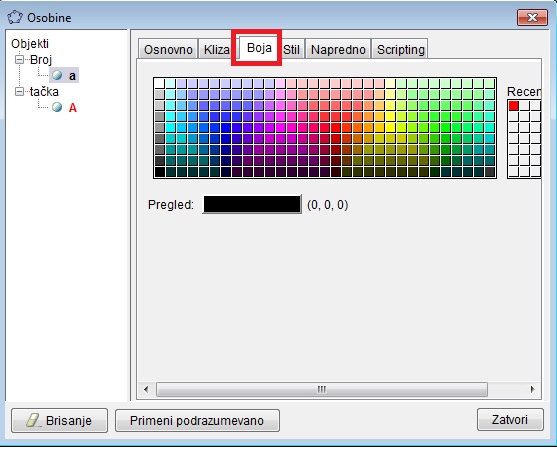
Task: Collapse the tačka tree node
Action: click(x=20, y=92)
